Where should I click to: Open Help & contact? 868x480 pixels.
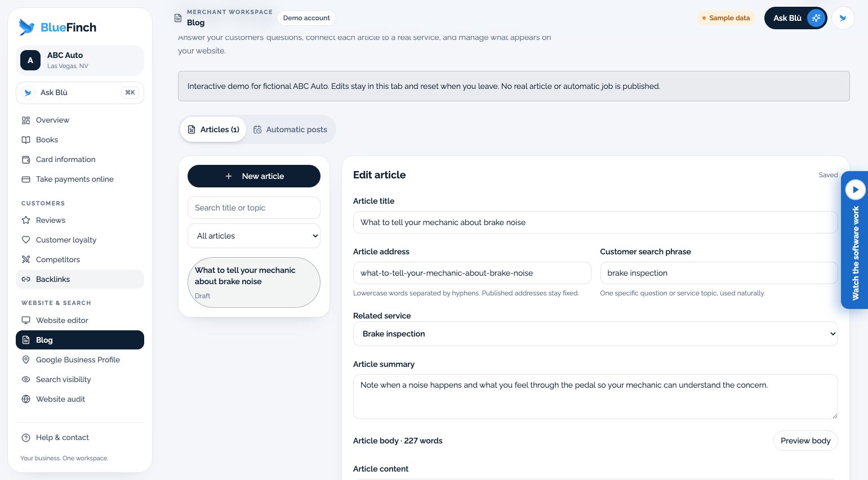[80, 437]
